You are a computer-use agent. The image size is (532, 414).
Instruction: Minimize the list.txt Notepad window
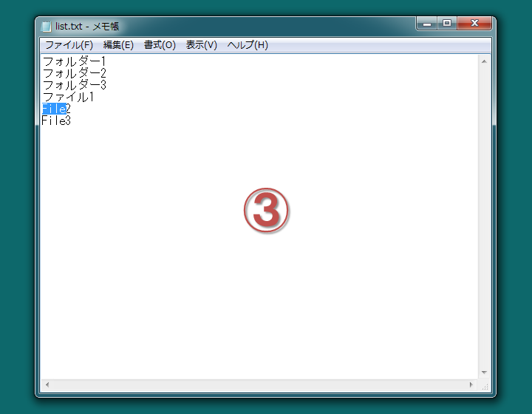click(427, 24)
